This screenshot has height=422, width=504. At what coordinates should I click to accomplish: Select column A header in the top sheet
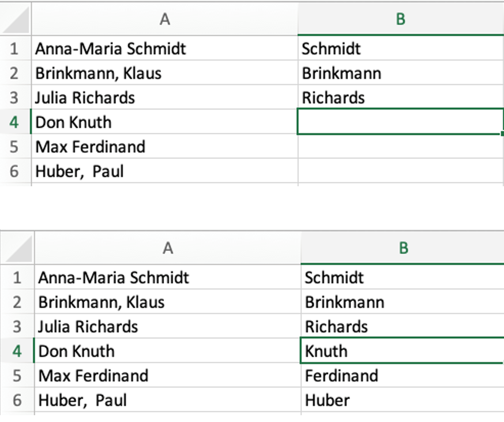[165, 19]
